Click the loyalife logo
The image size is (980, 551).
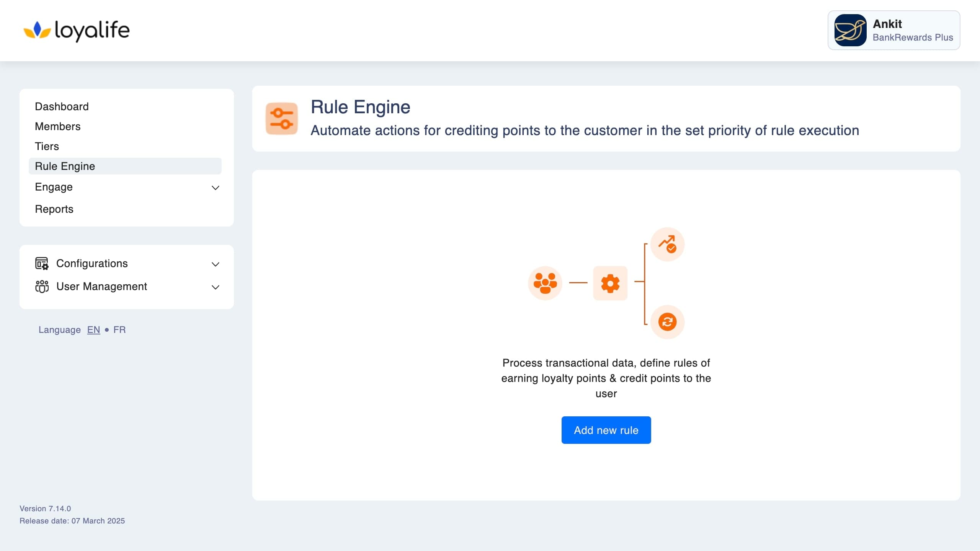[x=77, y=31]
